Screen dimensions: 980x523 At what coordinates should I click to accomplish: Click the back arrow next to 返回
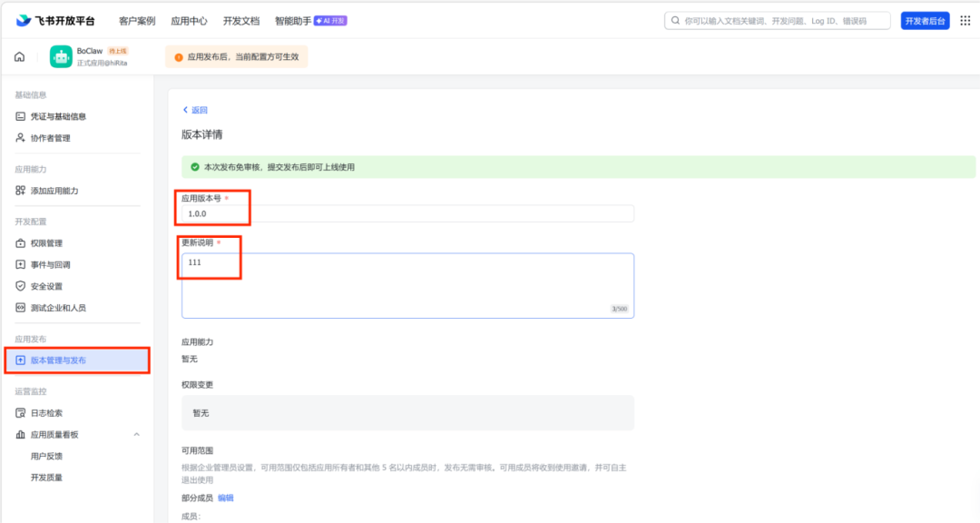185,110
